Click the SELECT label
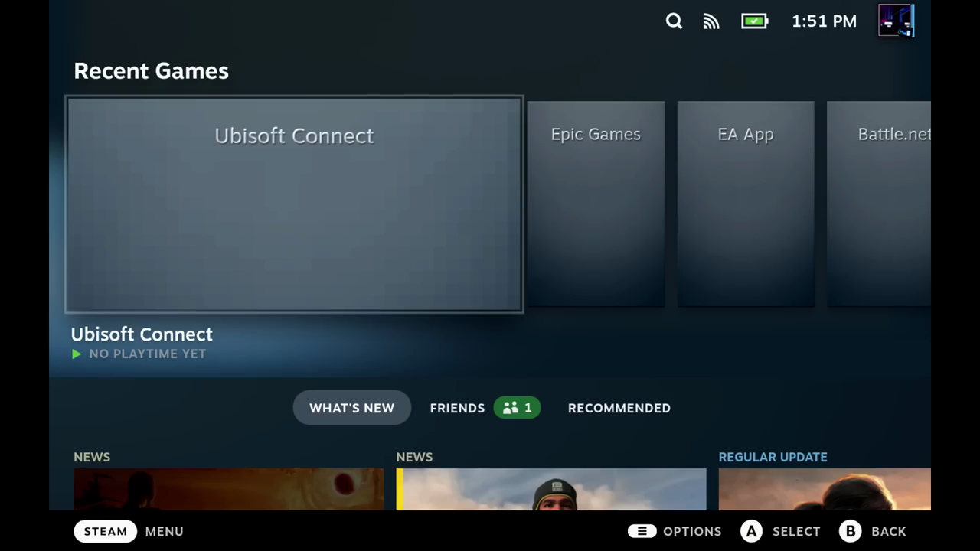980x551 pixels. pos(796,531)
